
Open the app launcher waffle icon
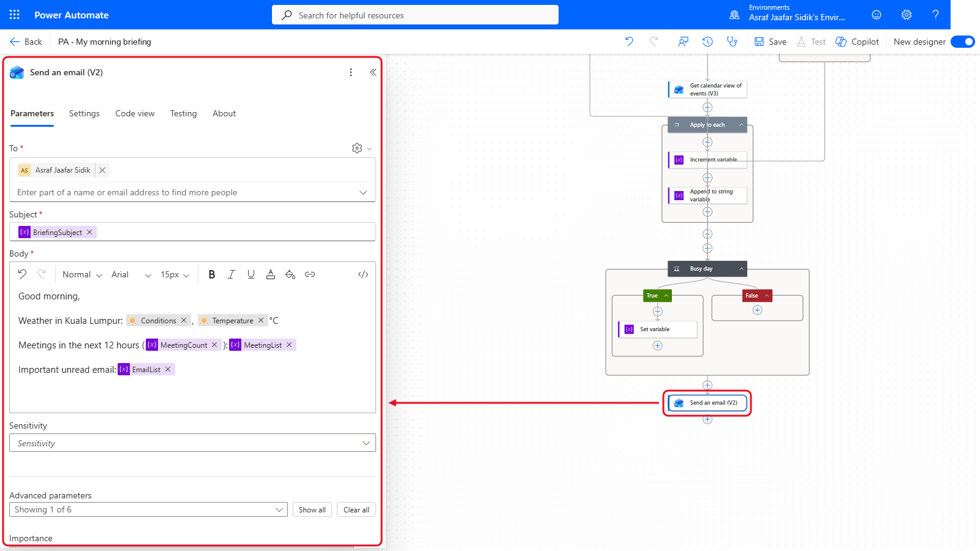[x=15, y=15]
